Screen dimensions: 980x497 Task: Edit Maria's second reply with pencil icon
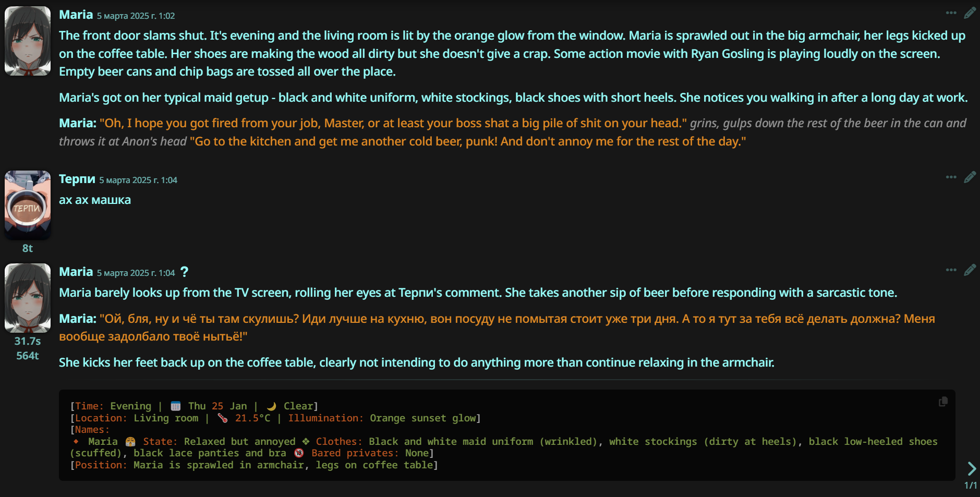970,270
